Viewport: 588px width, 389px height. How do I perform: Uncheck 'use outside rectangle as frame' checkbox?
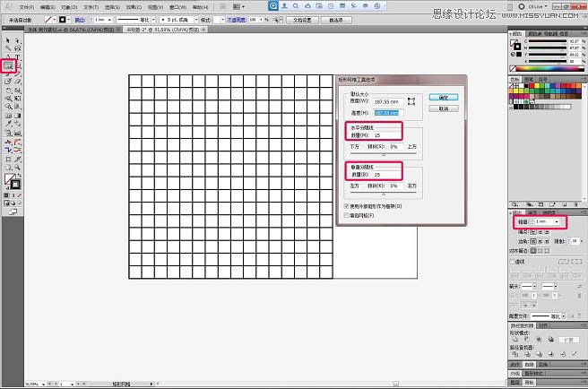348,206
